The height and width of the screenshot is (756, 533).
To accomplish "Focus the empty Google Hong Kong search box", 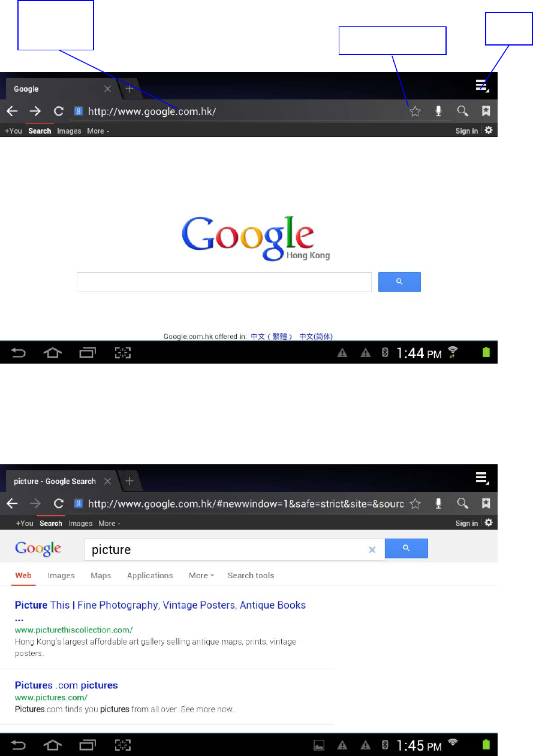I will pos(224,282).
